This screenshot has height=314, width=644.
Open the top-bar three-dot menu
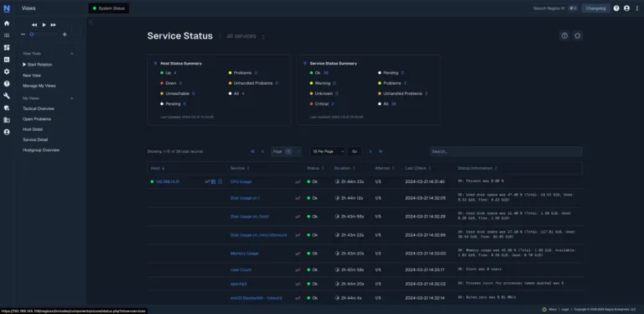637,8
